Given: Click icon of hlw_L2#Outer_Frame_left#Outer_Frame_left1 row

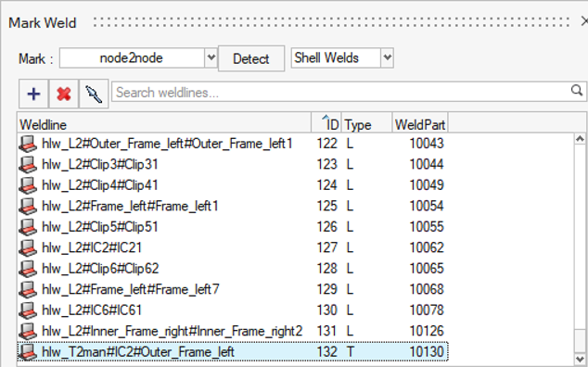Looking at the screenshot, I should pyautogui.click(x=28, y=144).
